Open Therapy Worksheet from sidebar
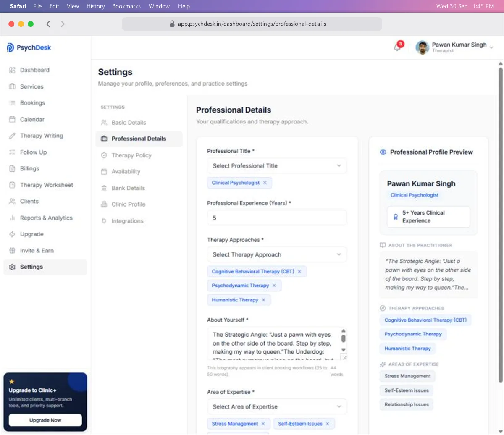Image resolution: width=504 pixels, height=435 pixels. [x=45, y=185]
